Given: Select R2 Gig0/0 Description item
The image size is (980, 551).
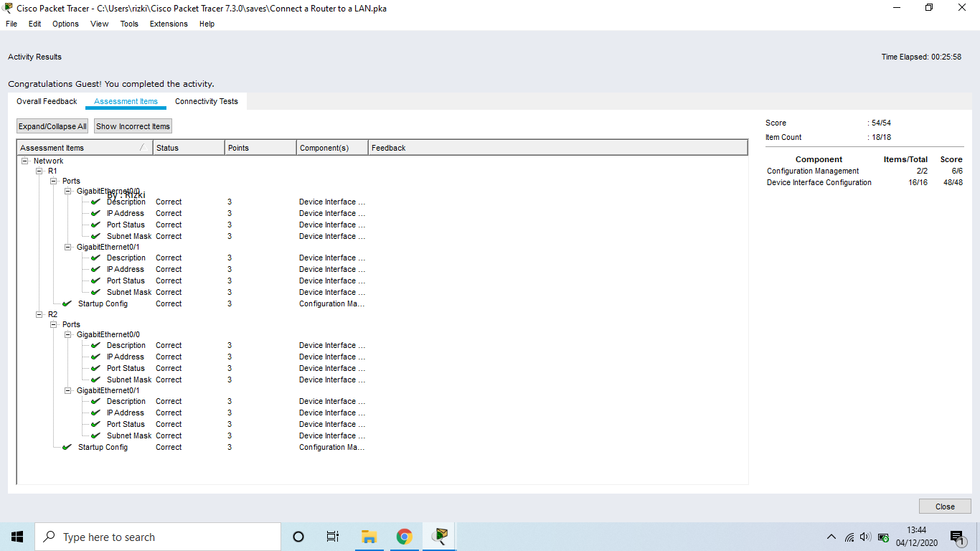Looking at the screenshot, I should pyautogui.click(x=126, y=345).
